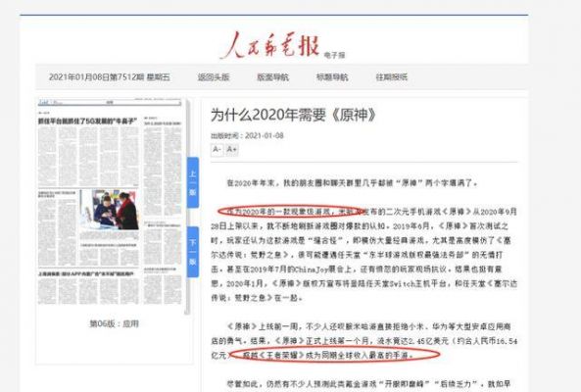Open 返回头版 navigation link
This screenshot has height=392, width=581.
pyautogui.click(x=214, y=77)
